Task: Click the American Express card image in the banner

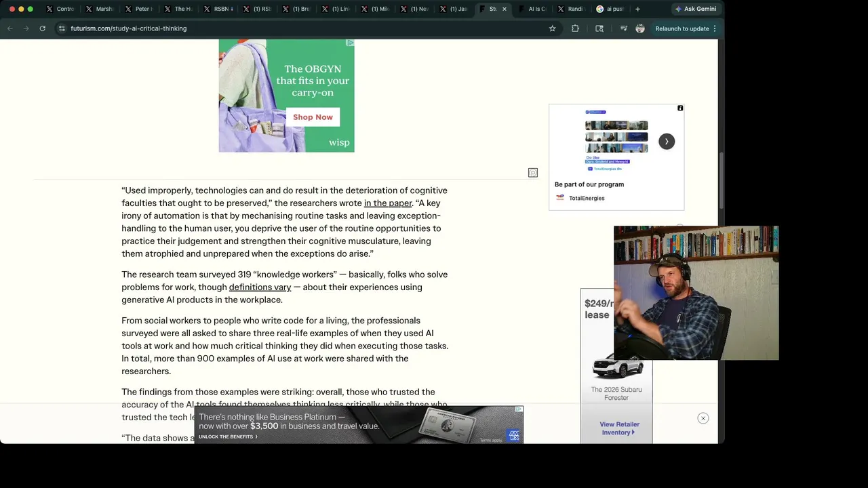Action: pyautogui.click(x=446, y=424)
